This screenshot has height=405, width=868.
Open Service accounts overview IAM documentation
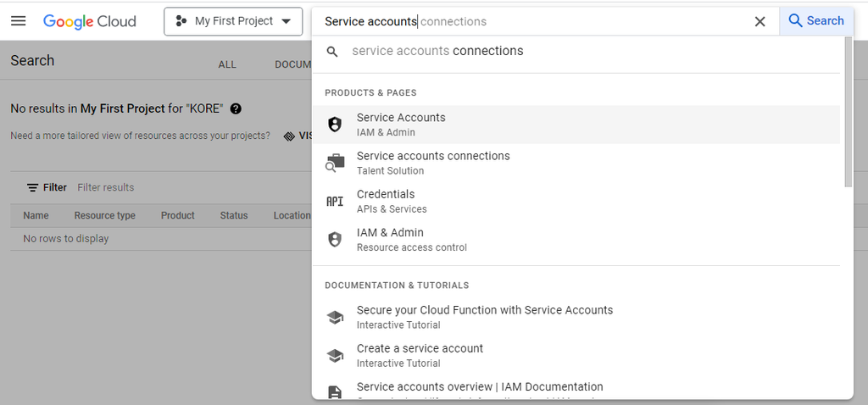480,387
